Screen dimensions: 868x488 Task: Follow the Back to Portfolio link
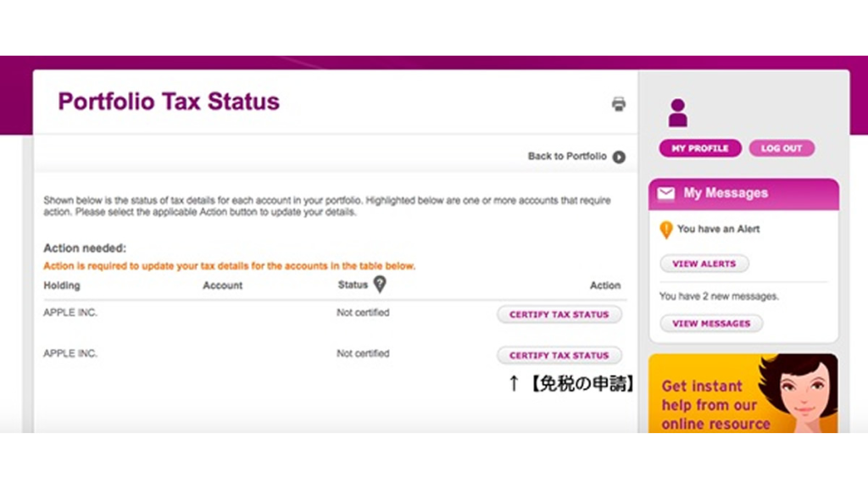567,157
